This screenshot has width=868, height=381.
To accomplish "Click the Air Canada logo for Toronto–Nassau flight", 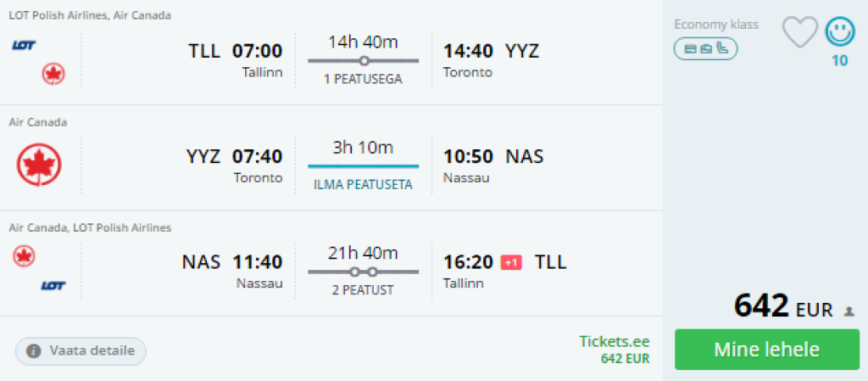I will pyautogui.click(x=39, y=165).
